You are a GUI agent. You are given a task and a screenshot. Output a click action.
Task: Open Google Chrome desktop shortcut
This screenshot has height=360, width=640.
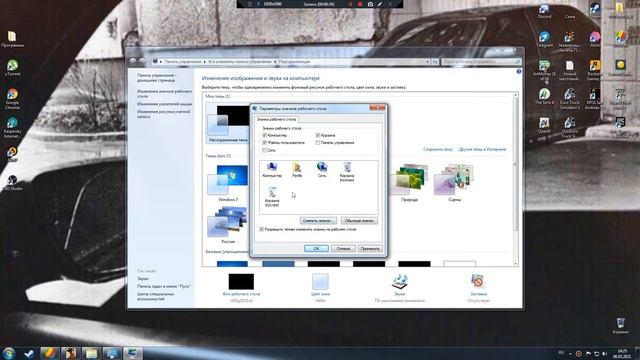(12, 99)
